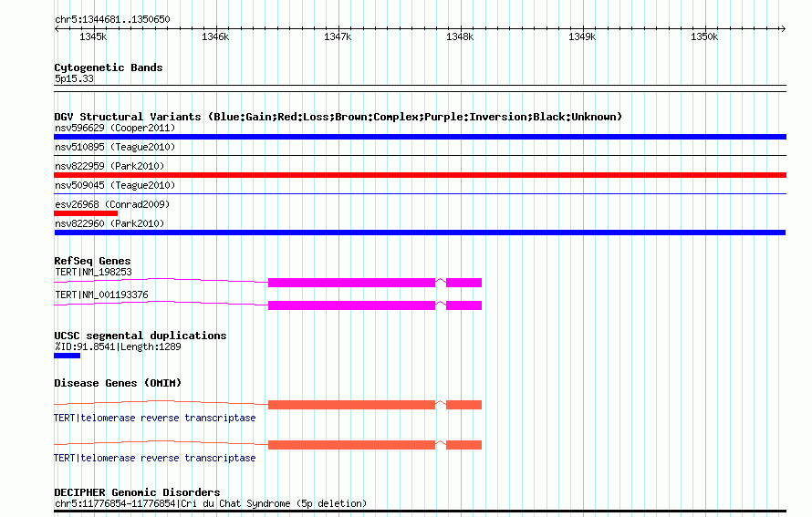812x517 pixels.
Task: Select the nsv509045 (Teague2010) label
Action: [x=115, y=185]
